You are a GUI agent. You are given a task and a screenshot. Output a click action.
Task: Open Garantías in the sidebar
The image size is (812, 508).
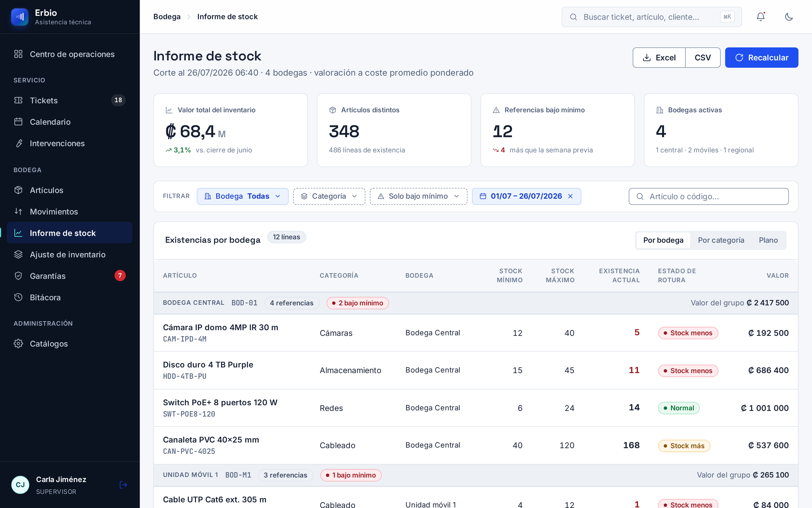click(69, 276)
